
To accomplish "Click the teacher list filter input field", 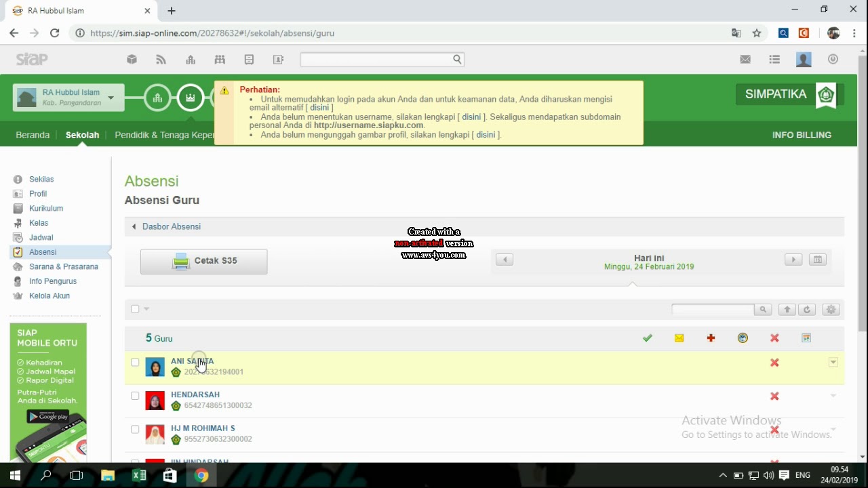I will pos(713,310).
